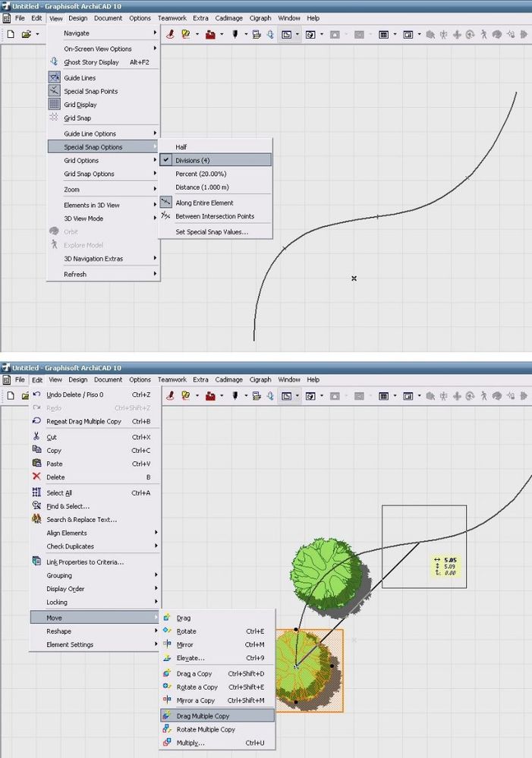Click the schedule table icon in upper toolbar
532x758 pixels.
pyautogui.click(x=383, y=34)
